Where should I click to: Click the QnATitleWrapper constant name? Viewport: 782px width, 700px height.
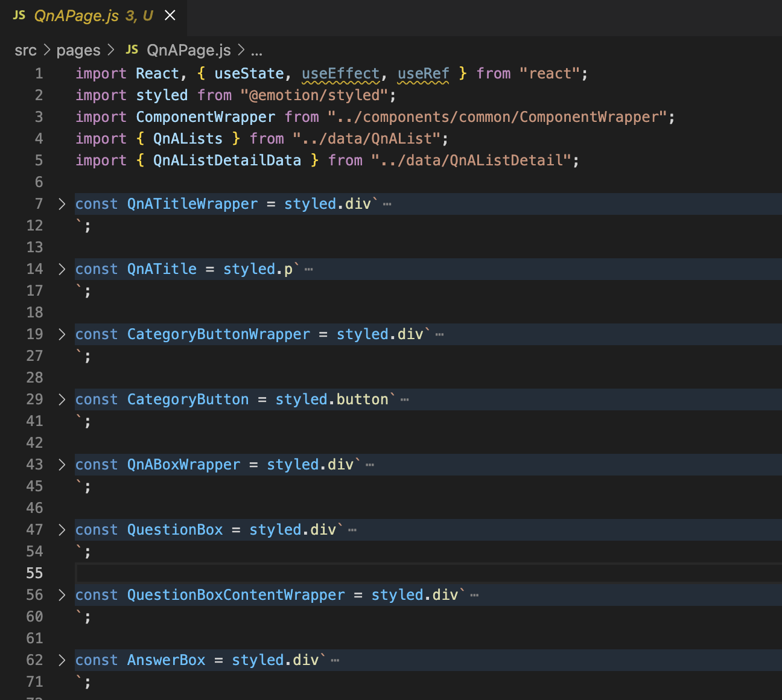tap(192, 204)
